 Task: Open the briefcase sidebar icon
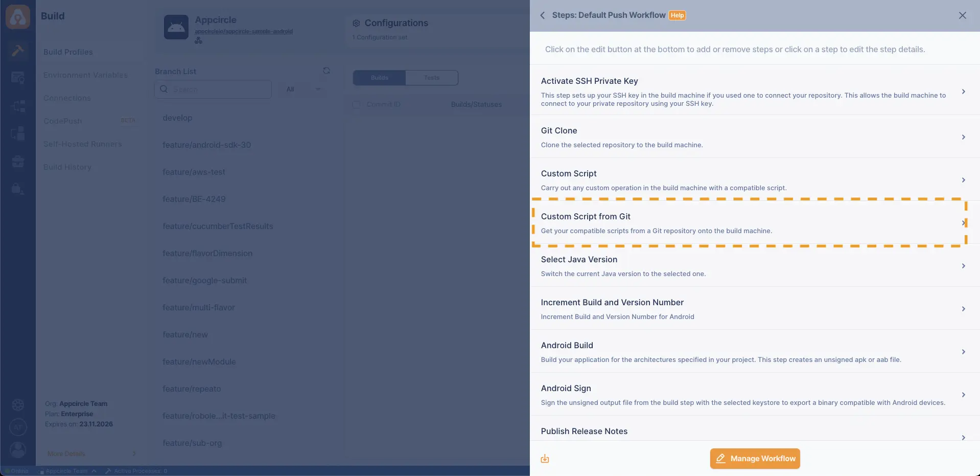(x=18, y=162)
